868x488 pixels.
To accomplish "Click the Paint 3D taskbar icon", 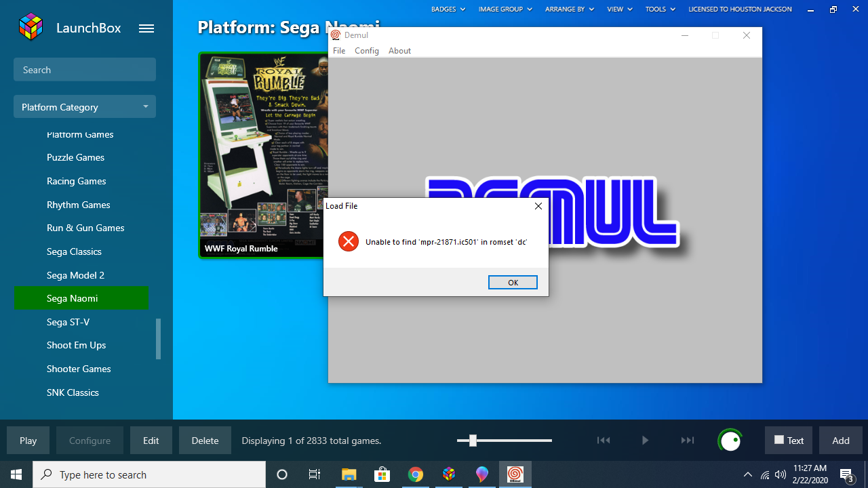I will tap(482, 474).
